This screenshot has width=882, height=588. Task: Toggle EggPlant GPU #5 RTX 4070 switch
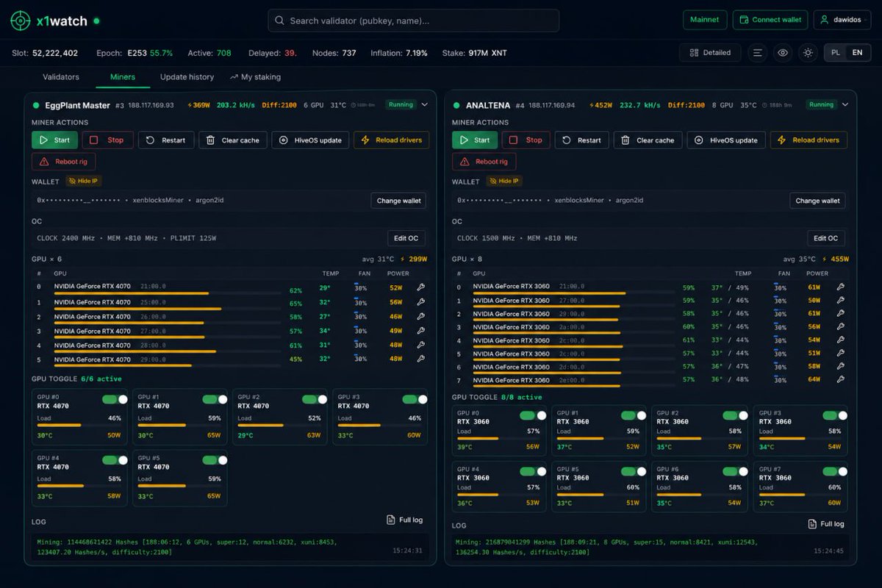click(215, 460)
